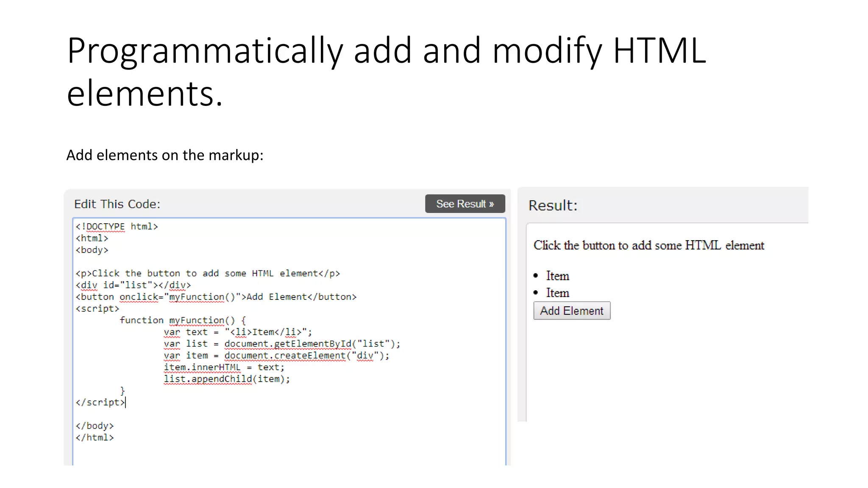Click the result paragraph about adding HTML element
This screenshot has height=488, width=868.
pyautogui.click(x=649, y=245)
